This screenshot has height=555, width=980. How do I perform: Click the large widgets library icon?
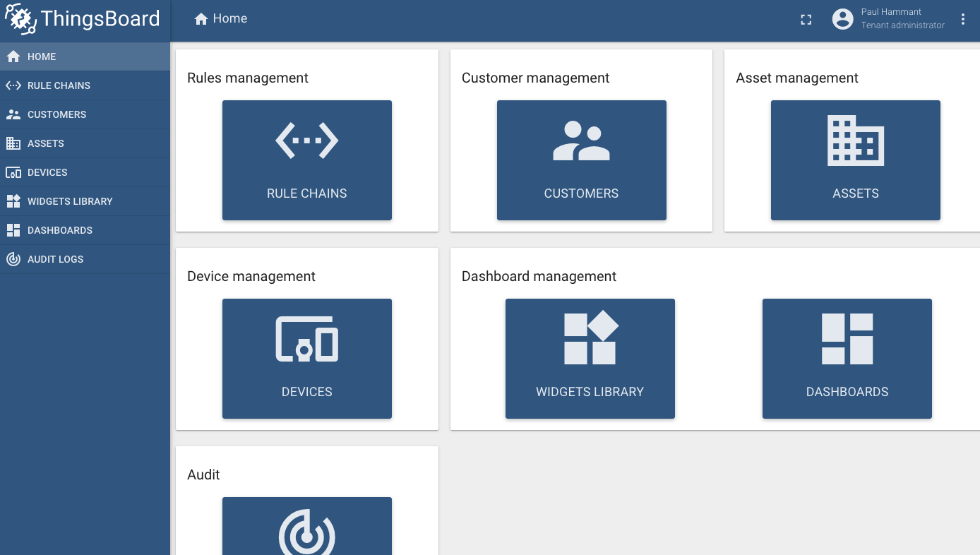click(590, 338)
